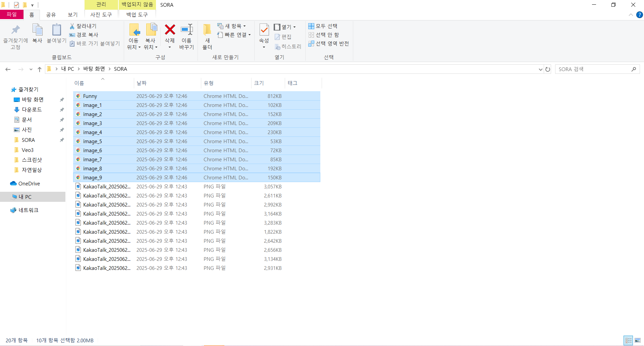Expand the Open (열기) dropdown
644x346 pixels.
285,27
